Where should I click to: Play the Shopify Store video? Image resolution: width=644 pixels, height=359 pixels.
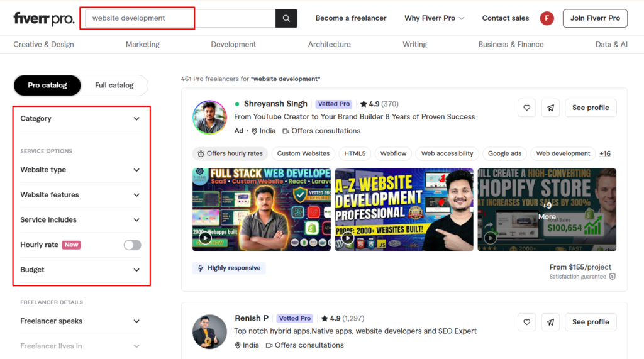(490, 238)
